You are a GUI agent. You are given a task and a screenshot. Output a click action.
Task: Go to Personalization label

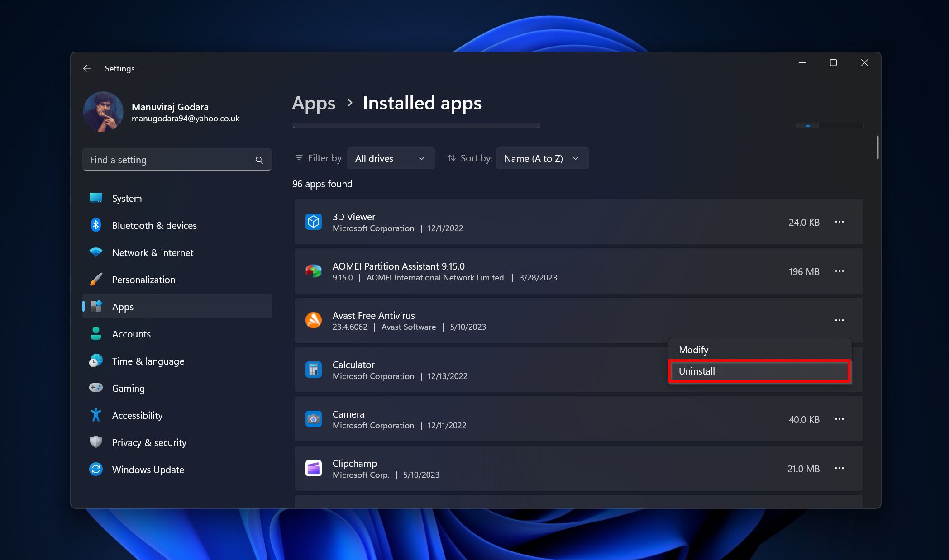143,280
